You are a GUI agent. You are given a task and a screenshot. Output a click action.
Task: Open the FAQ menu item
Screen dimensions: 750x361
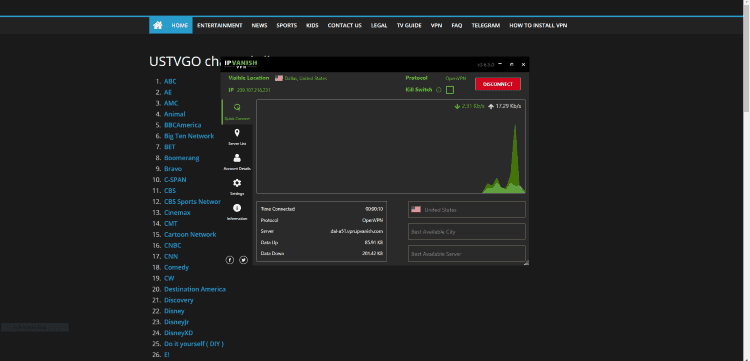(x=457, y=25)
